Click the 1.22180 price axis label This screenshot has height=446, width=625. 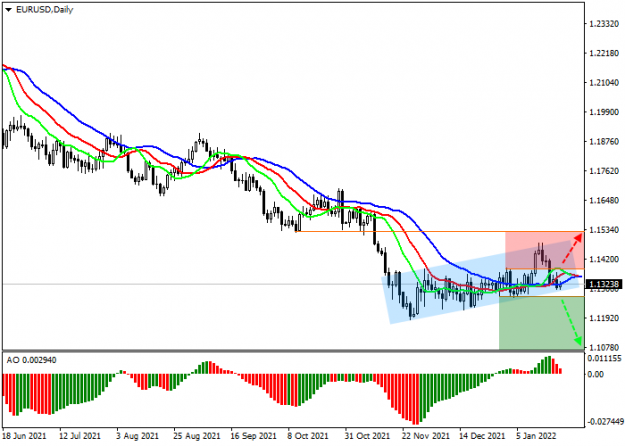(605, 53)
